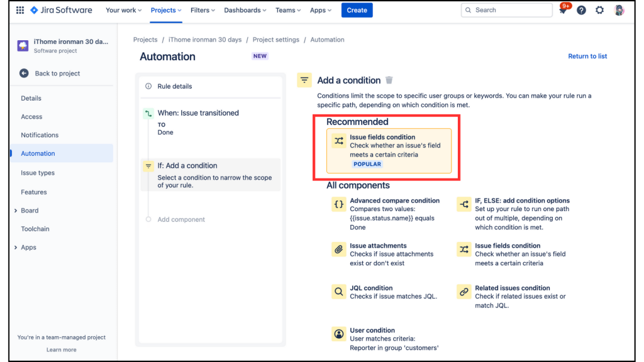Click the NEW badge beside Automation

260,56
